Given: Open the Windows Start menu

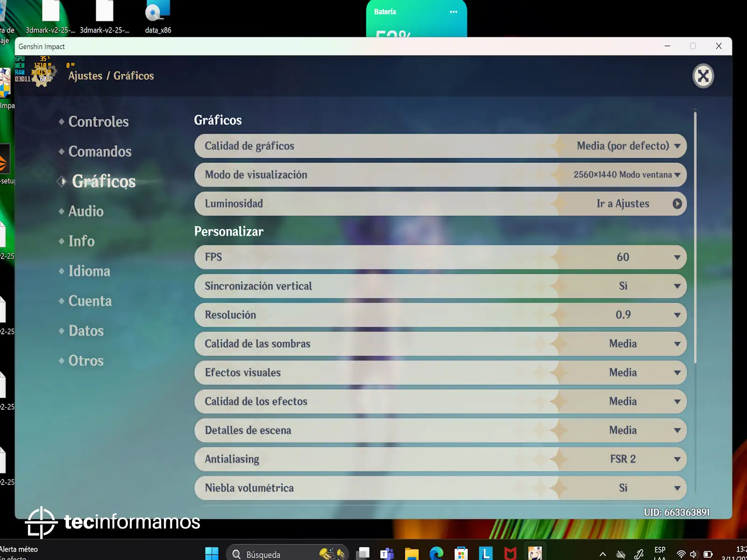Looking at the screenshot, I should tap(211, 553).
